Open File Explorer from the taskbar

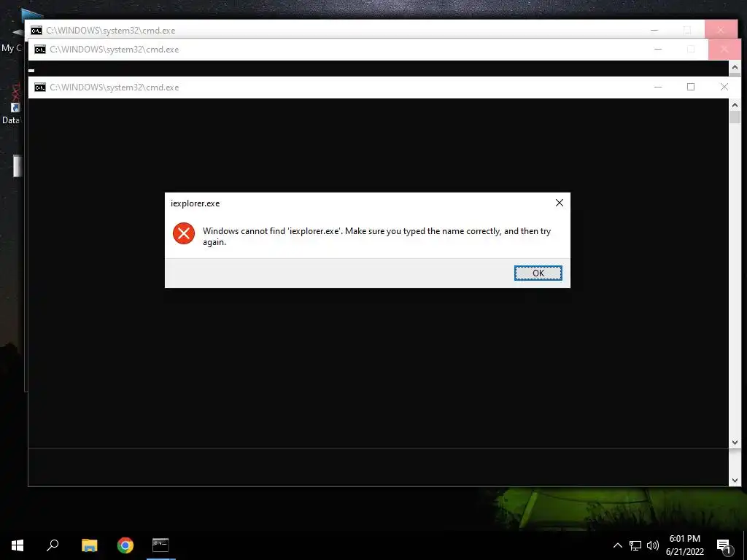(89, 545)
